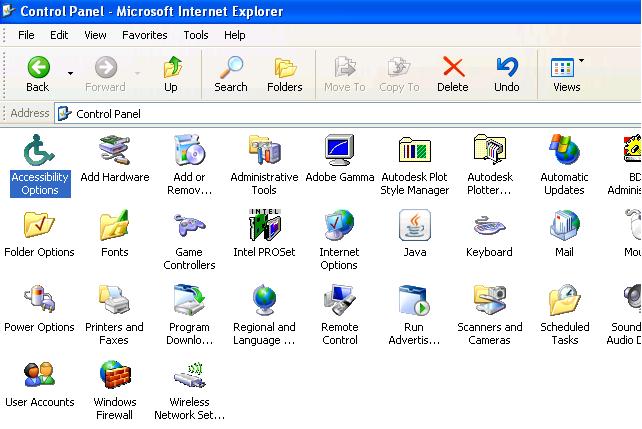Open Run Advertised Programs icon
This screenshot has height=429, width=642.
tap(414, 300)
